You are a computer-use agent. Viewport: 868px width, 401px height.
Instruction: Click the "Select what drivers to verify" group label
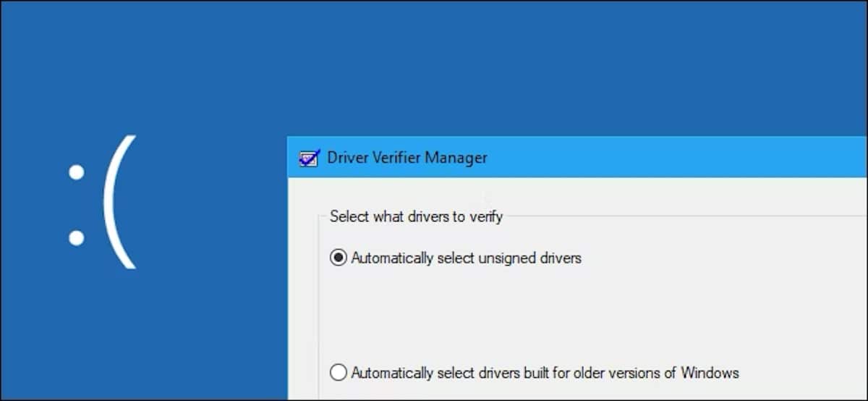(x=416, y=216)
